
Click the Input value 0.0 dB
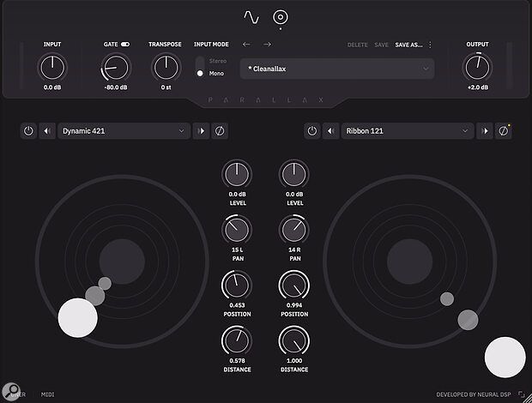click(52, 87)
